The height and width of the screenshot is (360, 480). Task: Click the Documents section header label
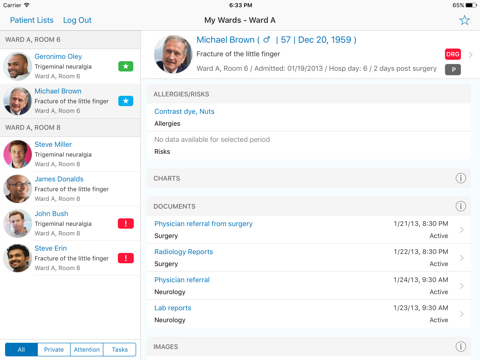pyautogui.click(x=174, y=206)
